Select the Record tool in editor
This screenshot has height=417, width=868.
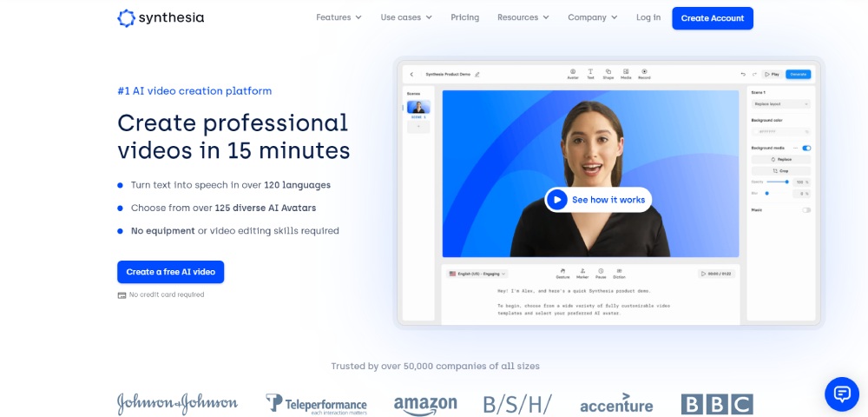(644, 74)
